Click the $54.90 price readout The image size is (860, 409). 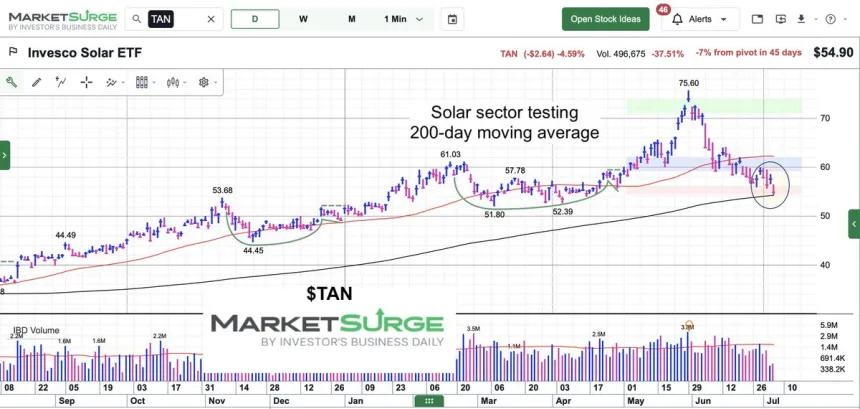[x=833, y=53]
